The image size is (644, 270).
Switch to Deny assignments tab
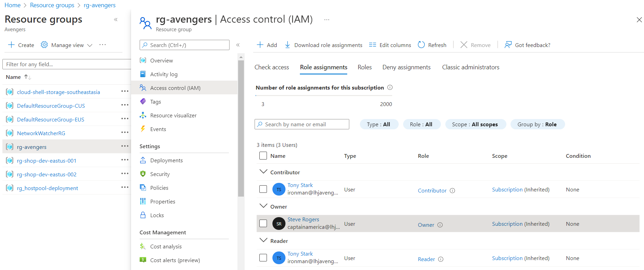[x=407, y=67]
